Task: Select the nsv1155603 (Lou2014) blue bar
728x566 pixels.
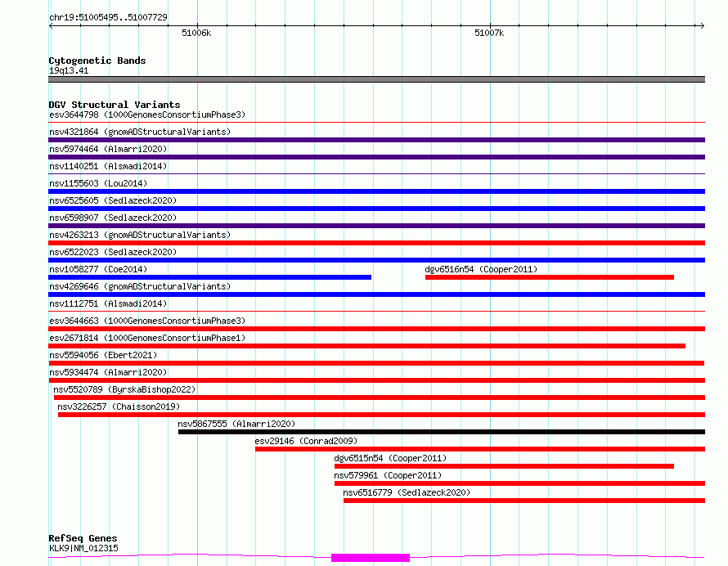Action: pyautogui.click(x=376, y=191)
